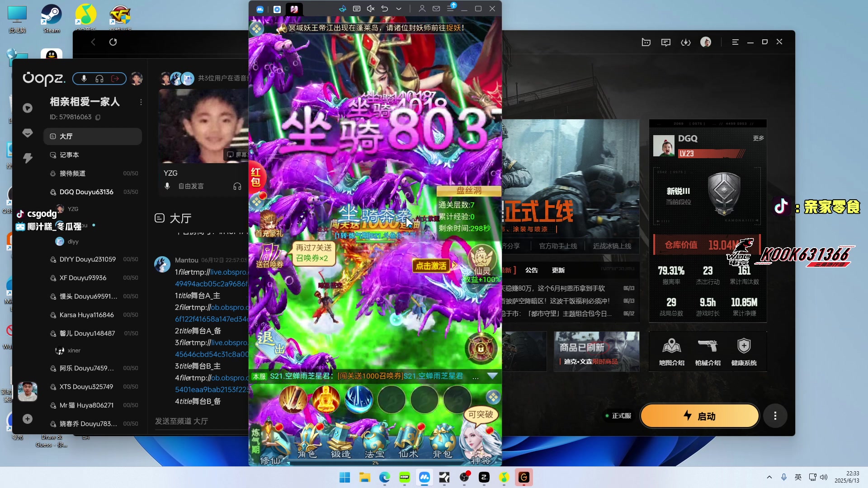Image resolution: width=868 pixels, height=488 pixels.
Task: Open 送召唤券 icon in game
Action: tap(269, 255)
